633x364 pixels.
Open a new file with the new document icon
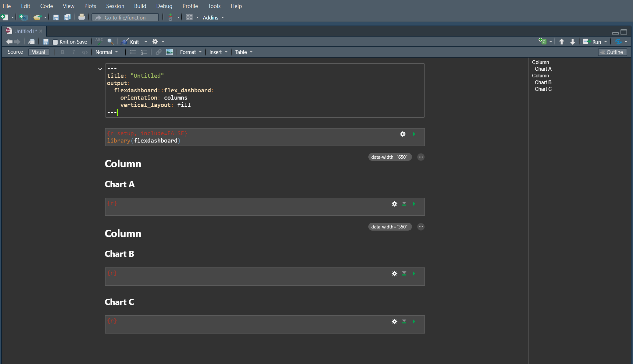tap(5, 17)
